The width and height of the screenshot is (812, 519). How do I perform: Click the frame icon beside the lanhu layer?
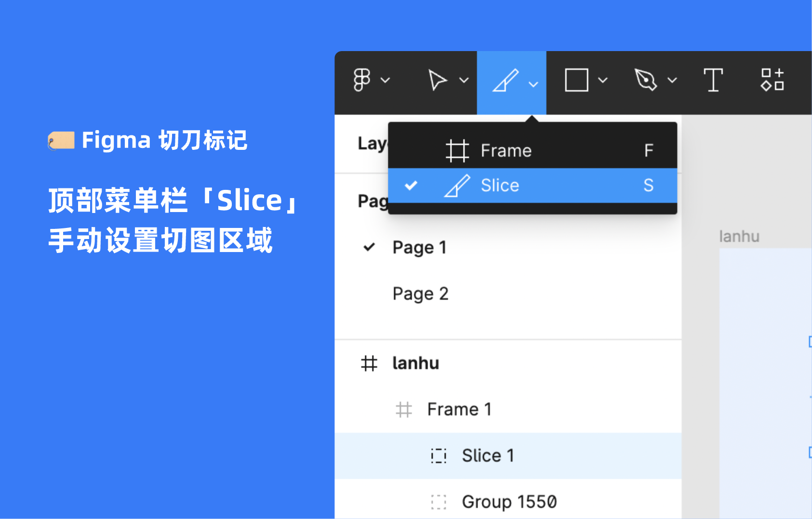click(x=369, y=363)
